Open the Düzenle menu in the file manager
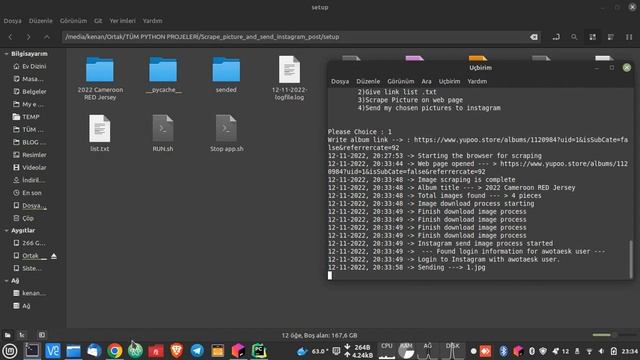Screen dimensions: 640x360 (40, 21)
